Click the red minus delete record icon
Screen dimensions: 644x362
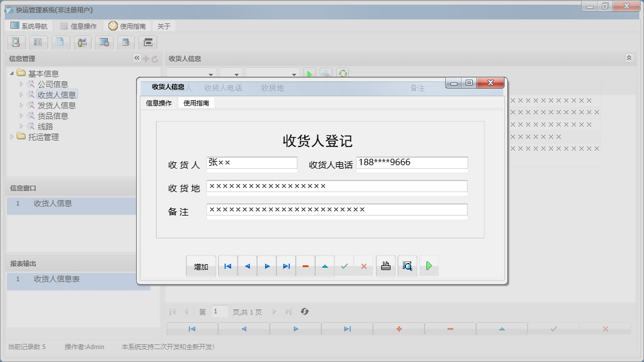(x=305, y=266)
